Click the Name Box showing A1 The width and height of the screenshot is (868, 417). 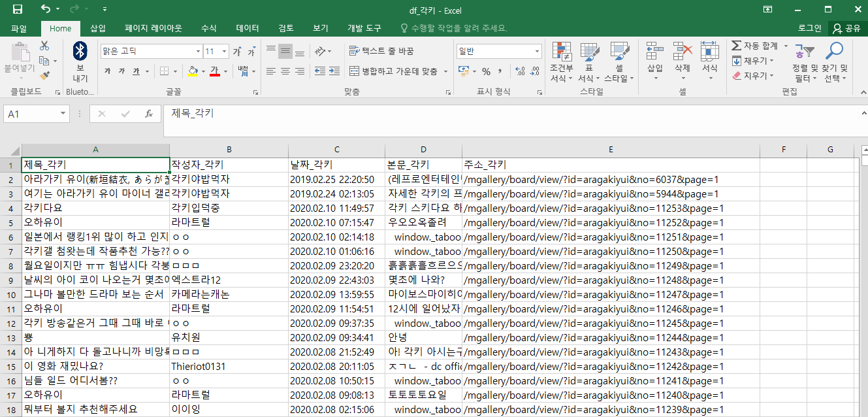coord(37,114)
